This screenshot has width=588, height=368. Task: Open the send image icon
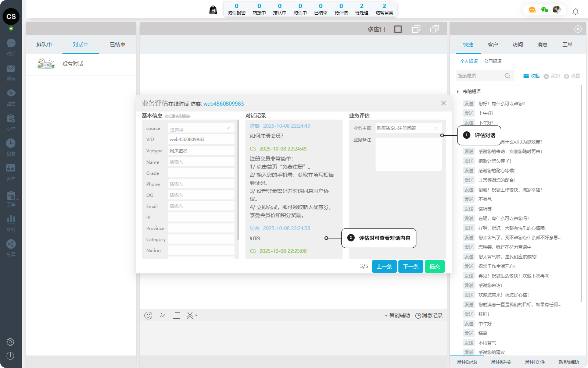162,315
